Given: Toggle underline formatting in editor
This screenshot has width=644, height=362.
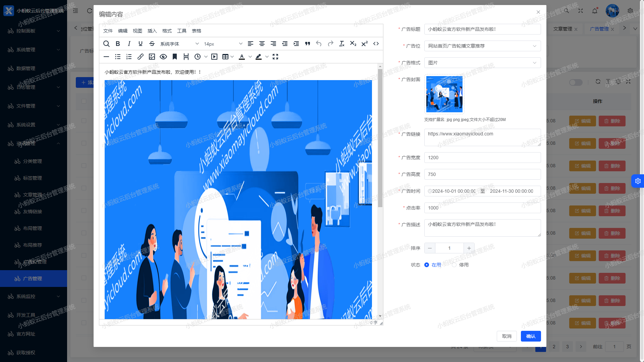Looking at the screenshot, I should click(141, 44).
